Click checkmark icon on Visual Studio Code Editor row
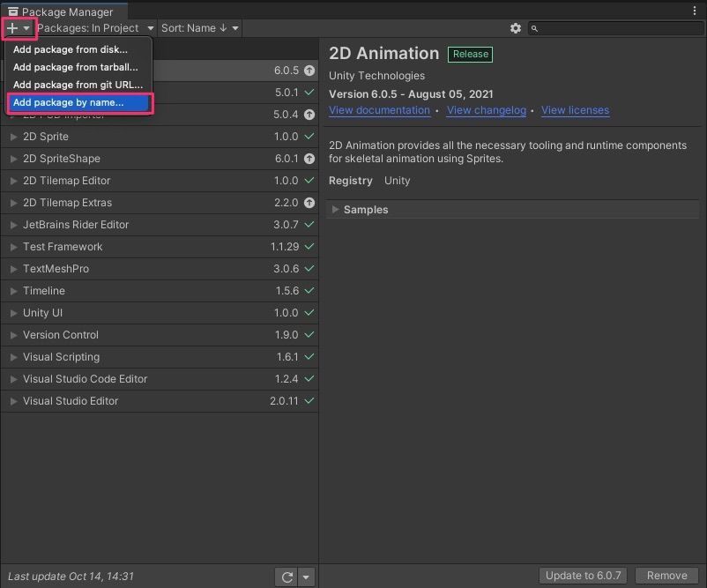Image resolution: width=707 pixels, height=588 pixels. 309,379
